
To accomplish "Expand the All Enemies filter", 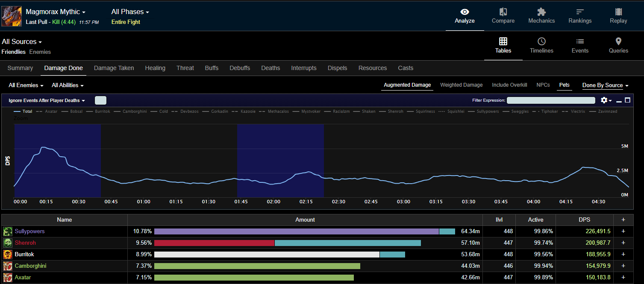I will pos(25,85).
